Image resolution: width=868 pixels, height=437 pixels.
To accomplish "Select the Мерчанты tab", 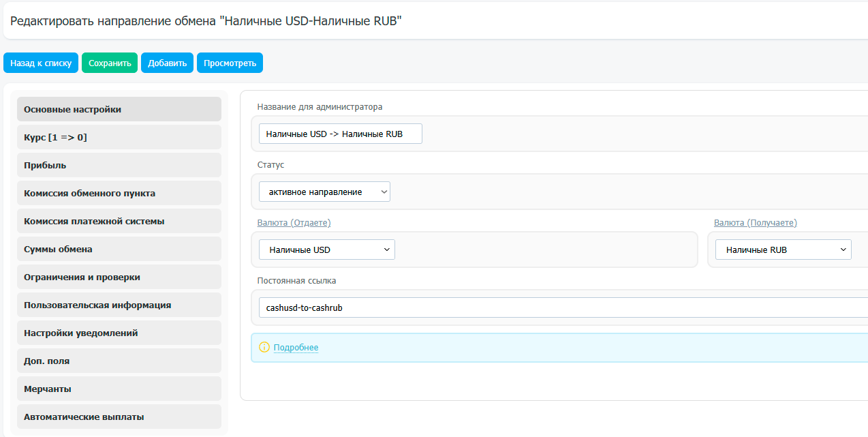I will pos(119,389).
